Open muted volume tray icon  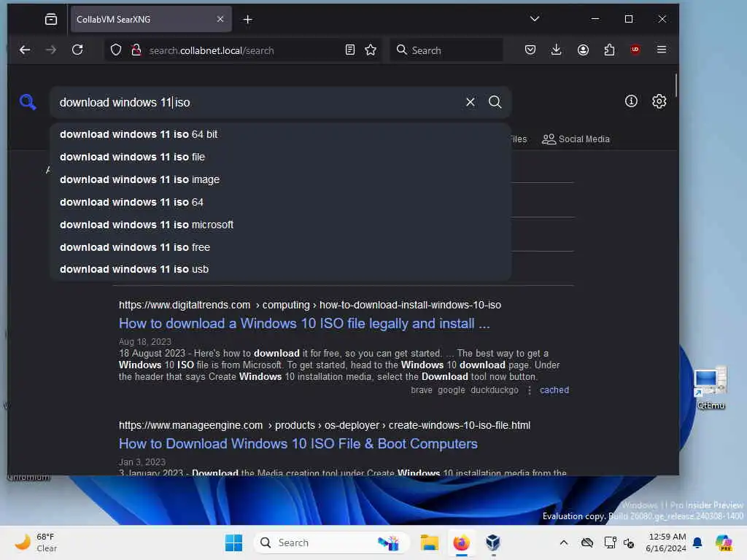628,542
